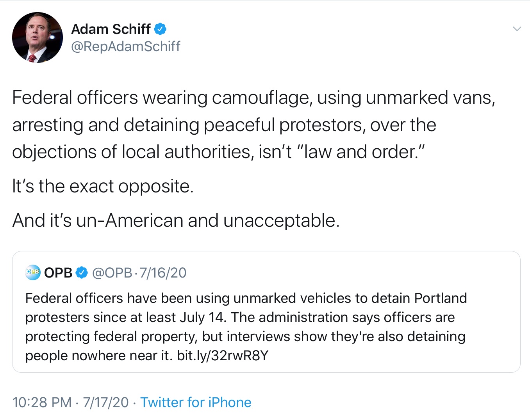Click the OPB logo avatar
The height and width of the screenshot is (420, 530).
(x=33, y=272)
